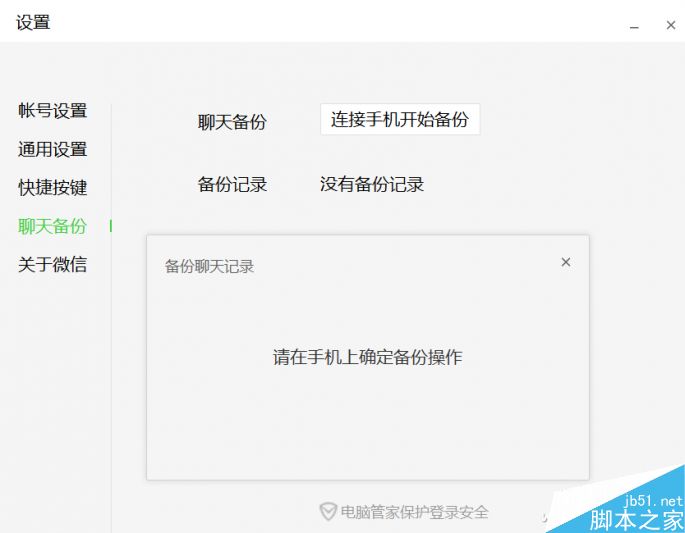Viewport: 685px width, 533px height.
Task: Click the jb51.net watermark text
Action: click(x=652, y=501)
